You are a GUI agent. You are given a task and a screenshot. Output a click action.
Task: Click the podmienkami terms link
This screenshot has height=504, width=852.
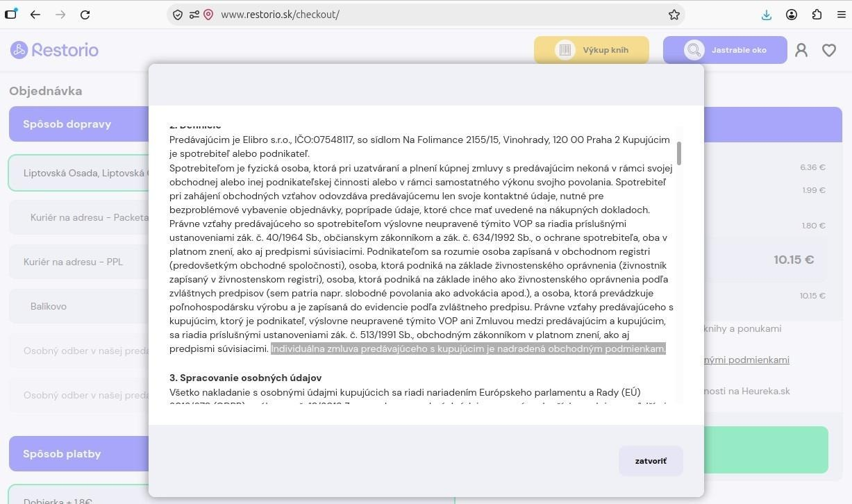(746, 360)
